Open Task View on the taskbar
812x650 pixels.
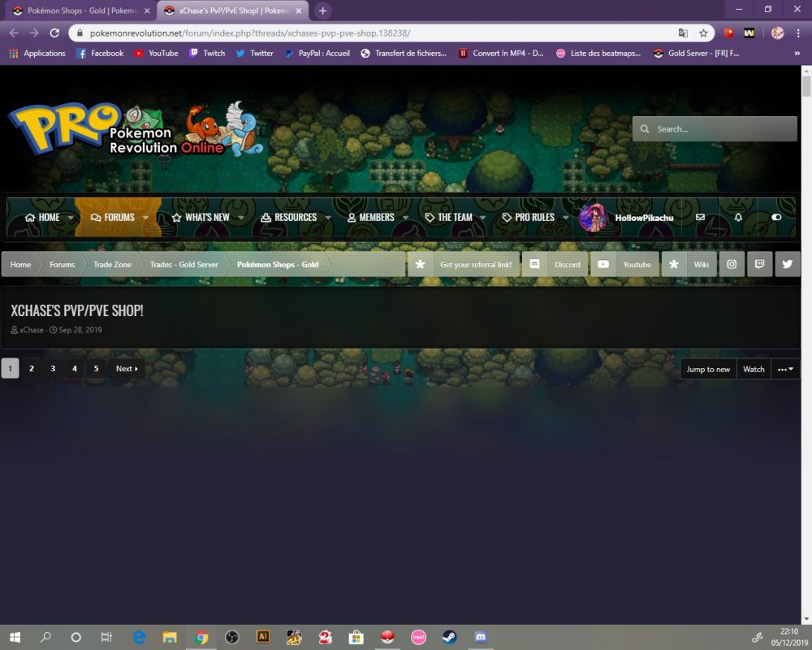(106, 637)
